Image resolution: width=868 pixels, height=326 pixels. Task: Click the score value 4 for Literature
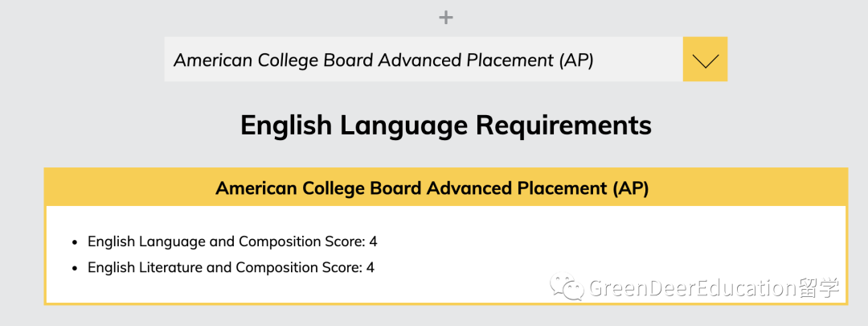371,267
